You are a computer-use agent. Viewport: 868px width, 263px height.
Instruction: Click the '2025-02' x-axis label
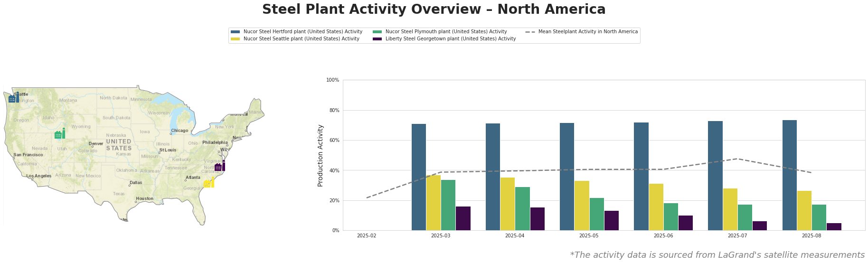pyautogui.click(x=367, y=235)
